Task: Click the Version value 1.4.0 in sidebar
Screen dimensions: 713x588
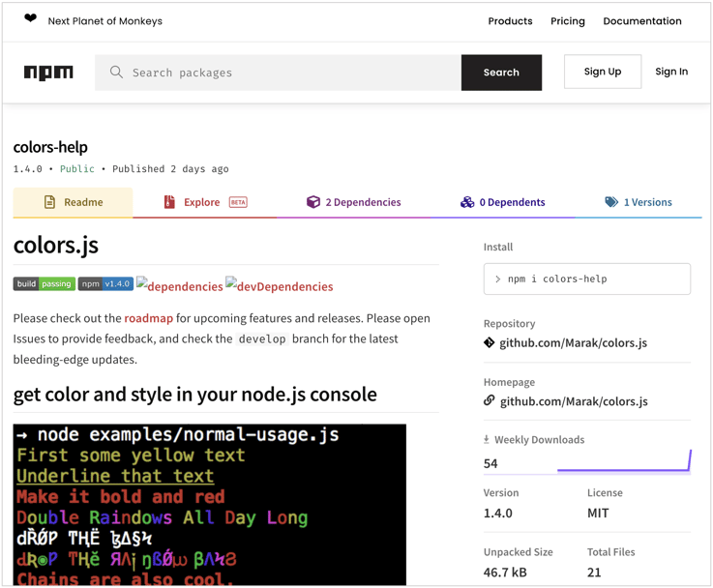Action: (x=498, y=513)
